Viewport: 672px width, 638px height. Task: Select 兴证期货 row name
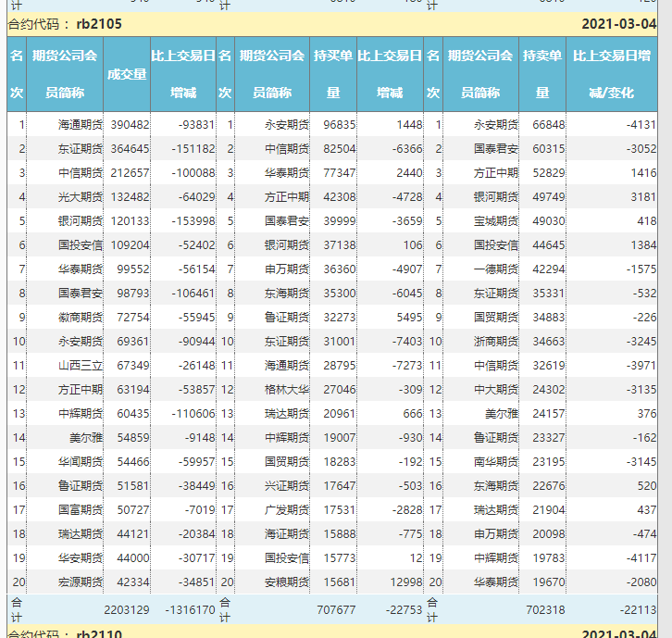click(x=287, y=486)
